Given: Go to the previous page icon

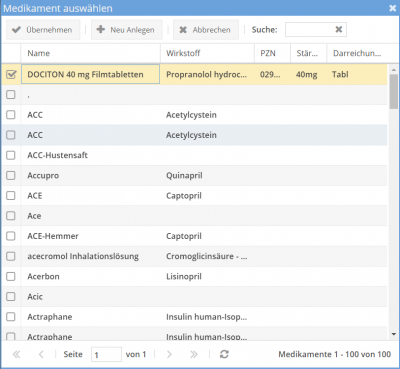Looking at the screenshot, I should 41,354.
